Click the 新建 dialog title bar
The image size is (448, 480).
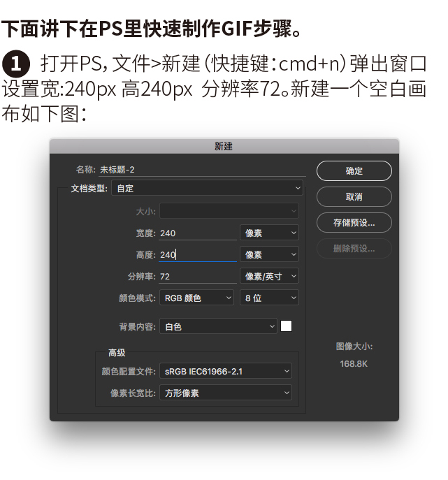224,146
